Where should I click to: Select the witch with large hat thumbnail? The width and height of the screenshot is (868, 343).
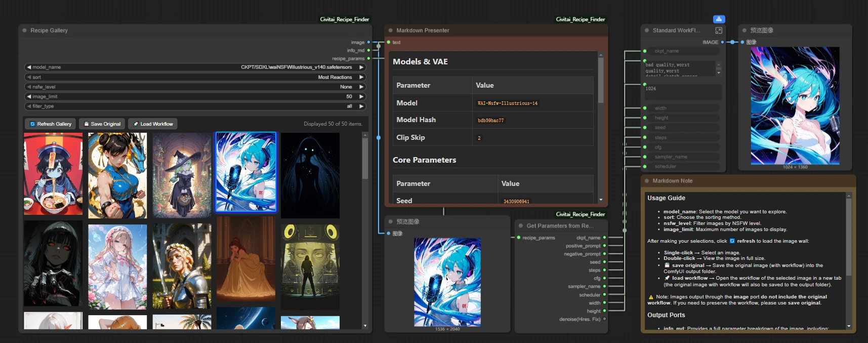point(182,175)
